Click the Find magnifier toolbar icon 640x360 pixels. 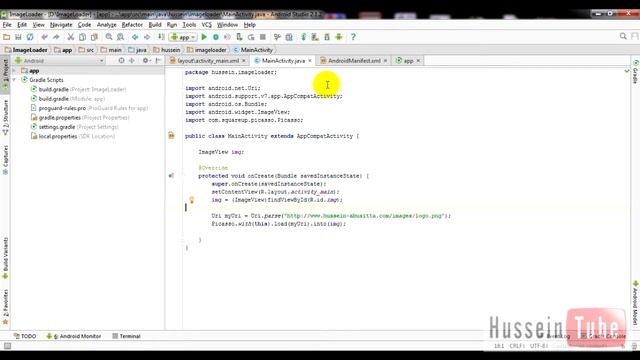109,37
